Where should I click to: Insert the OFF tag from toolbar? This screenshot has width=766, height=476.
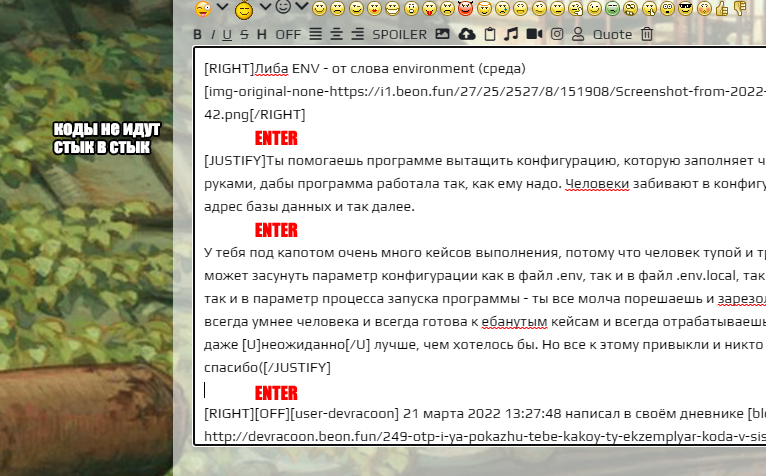click(288, 35)
